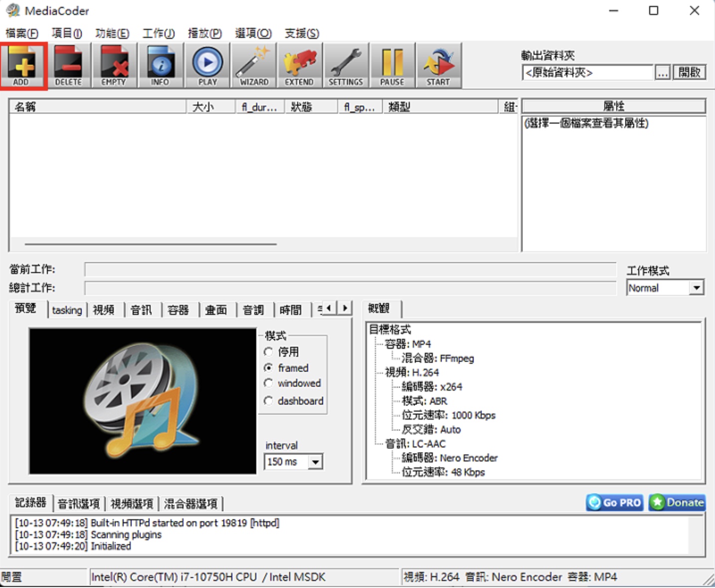
Task: Click the EMPTY list toolbar icon
Action: 114,66
